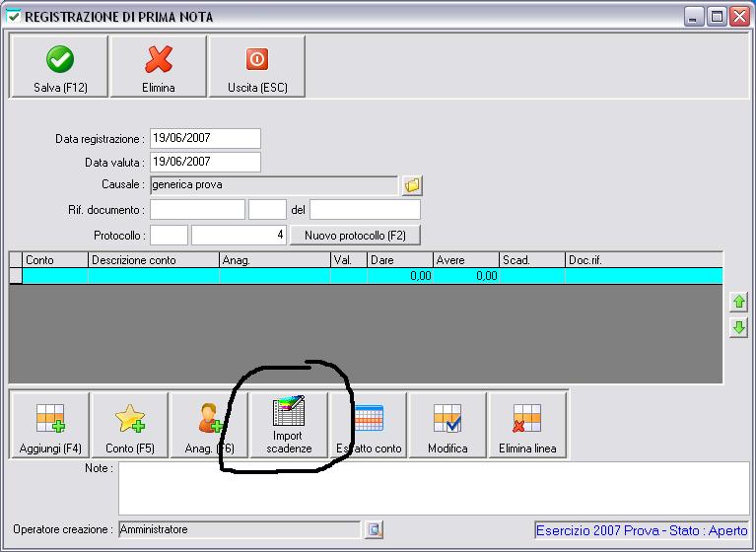Click the window title checkmark icon
Screen dimensions: 756x552
click(13, 17)
